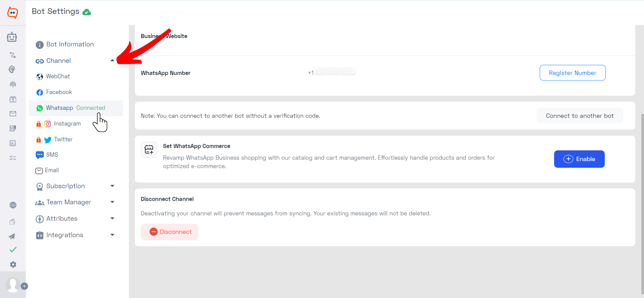
Task: Click the Subscription label
Action: point(65,186)
